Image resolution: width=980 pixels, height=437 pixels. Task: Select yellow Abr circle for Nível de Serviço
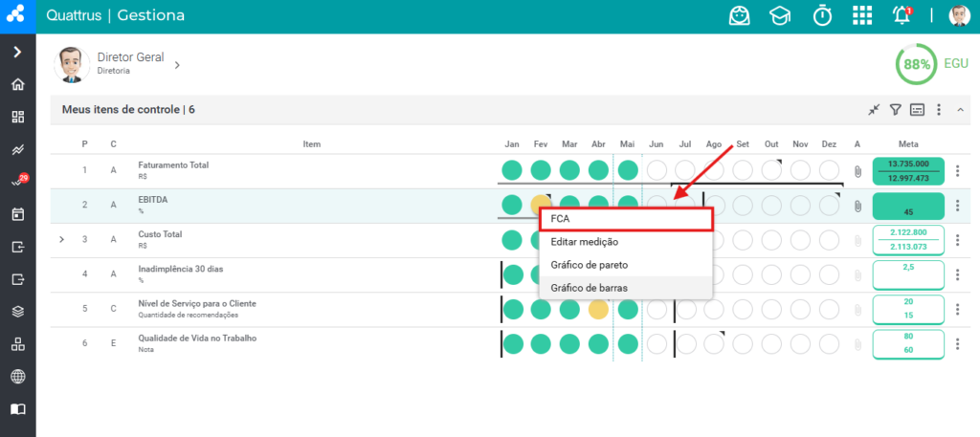click(599, 309)
